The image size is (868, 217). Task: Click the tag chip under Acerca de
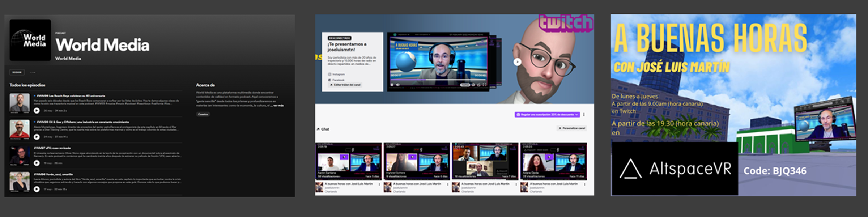[x=203, y=114]
